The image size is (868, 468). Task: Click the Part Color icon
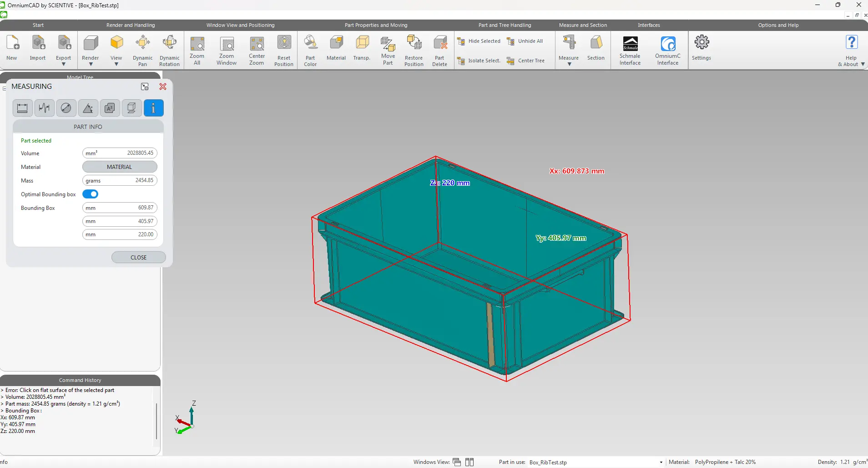coord(310,50)
